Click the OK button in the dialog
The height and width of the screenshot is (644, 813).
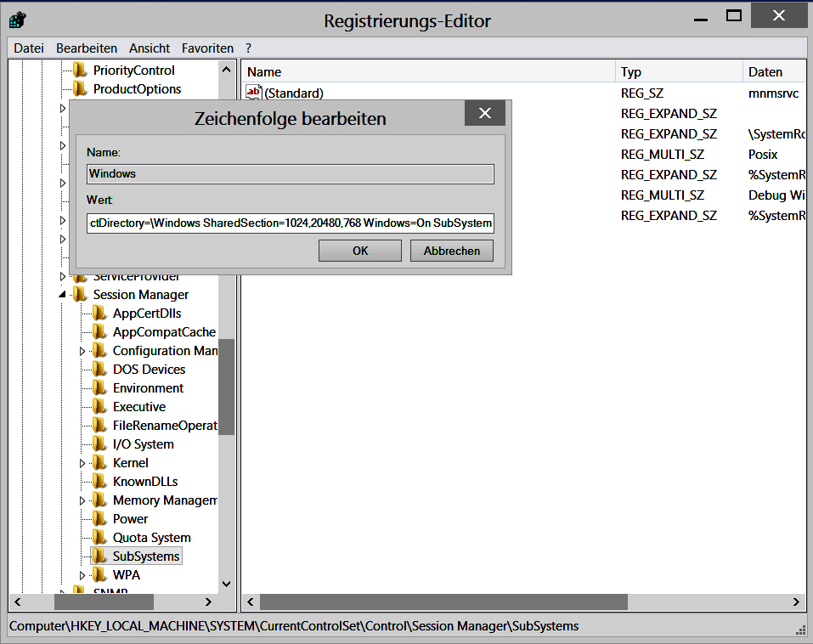360,251
